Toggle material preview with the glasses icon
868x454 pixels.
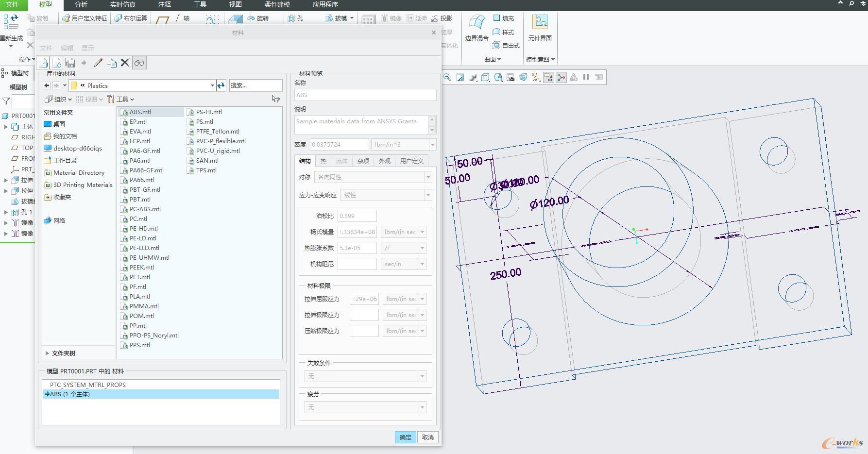tap(139, 63)
